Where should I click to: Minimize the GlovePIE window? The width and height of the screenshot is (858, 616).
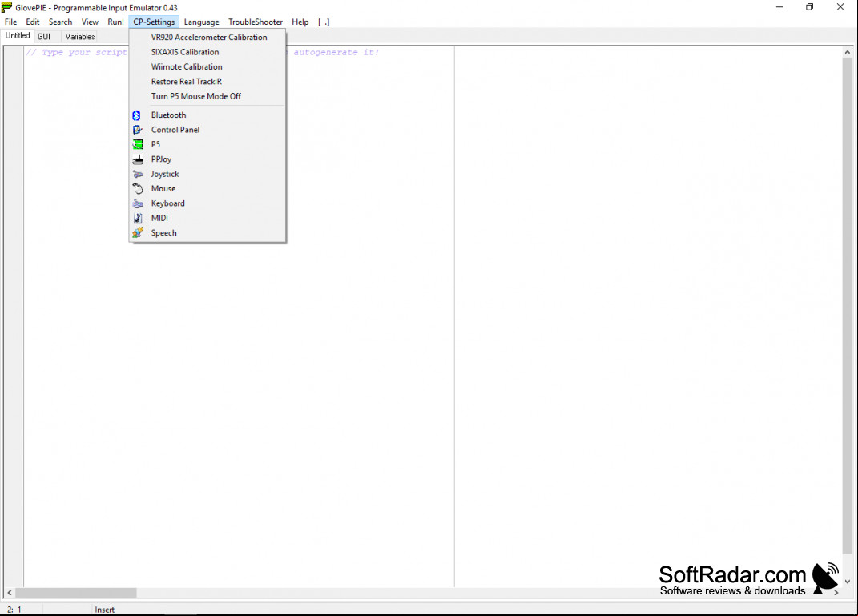click(779, 7)
